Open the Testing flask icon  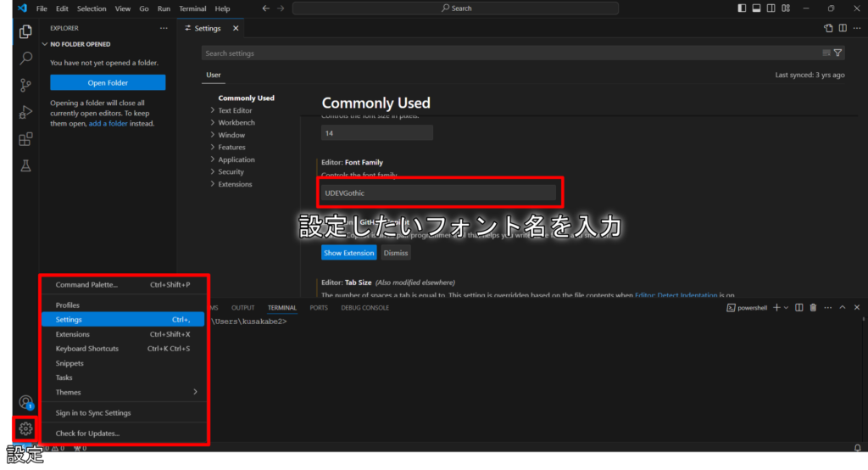(x=25, y=165)
